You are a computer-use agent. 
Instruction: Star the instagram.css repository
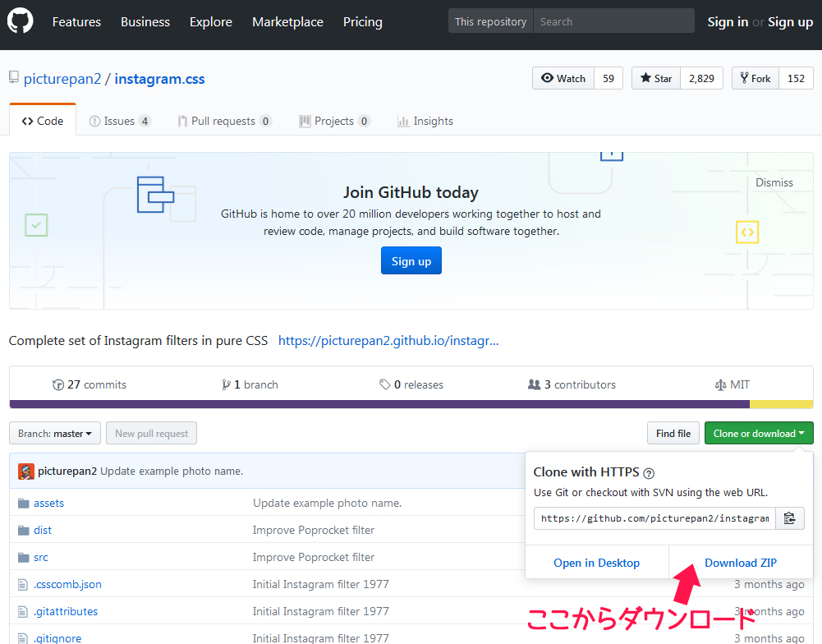[656, 78]
